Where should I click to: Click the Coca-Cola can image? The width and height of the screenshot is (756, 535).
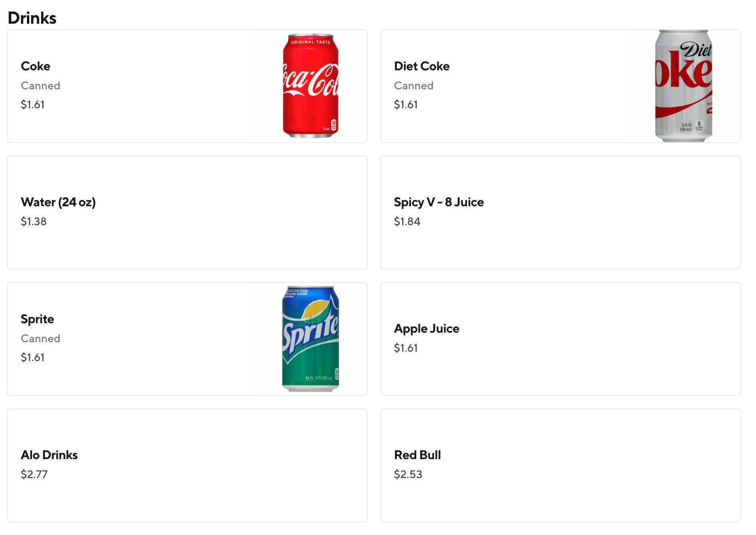(311, 86)
